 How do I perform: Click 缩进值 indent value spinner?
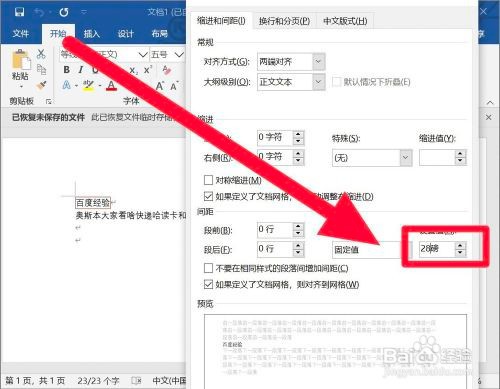point(460,157)
